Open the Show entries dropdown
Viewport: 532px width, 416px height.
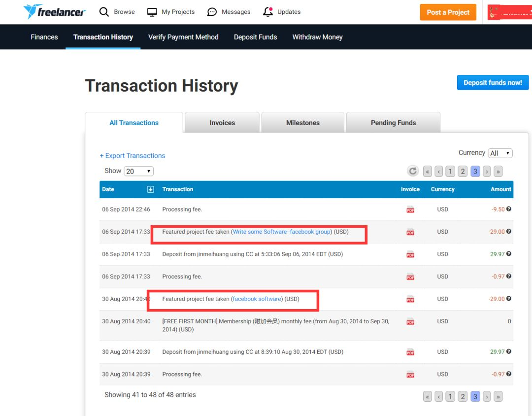click(x=139, y=171)
